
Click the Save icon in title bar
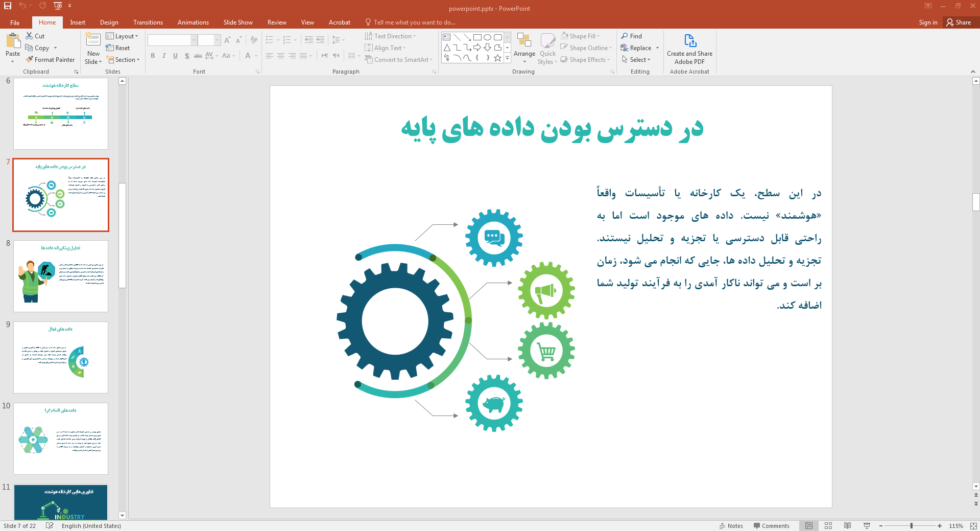pyautogui.click(x=8, y=6)
